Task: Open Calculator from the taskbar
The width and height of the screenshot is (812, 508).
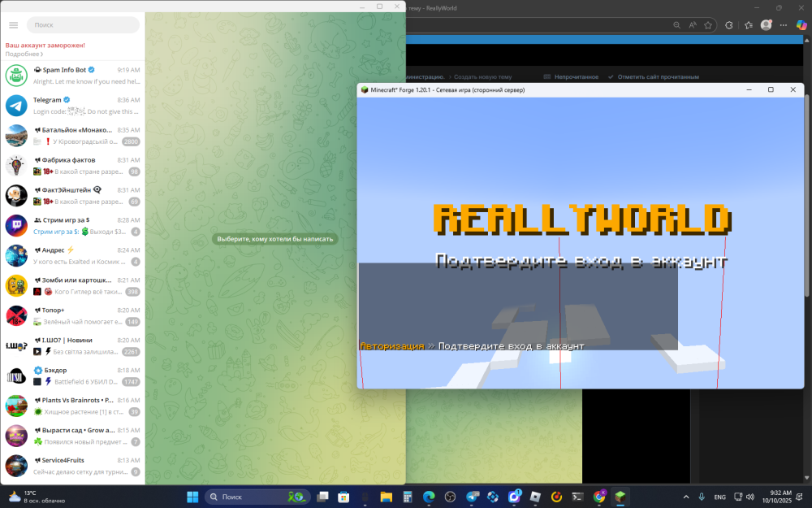Action: tap(408, 497)
